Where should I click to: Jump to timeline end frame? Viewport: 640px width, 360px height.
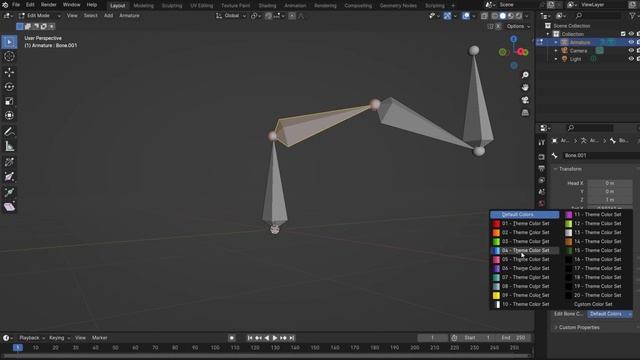(x=291, y=338)
